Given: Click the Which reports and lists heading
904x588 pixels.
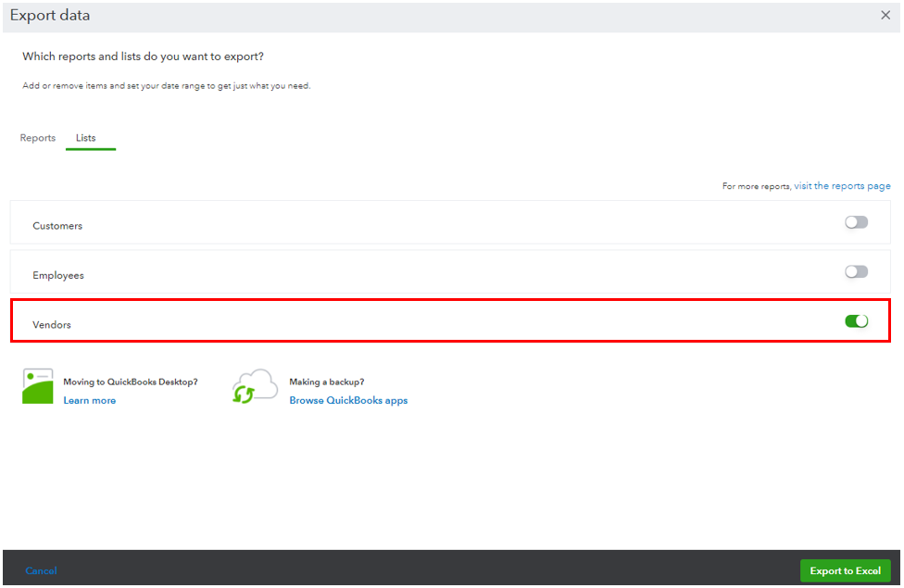Looking at the screenshot, I should (x=143, y=56).
